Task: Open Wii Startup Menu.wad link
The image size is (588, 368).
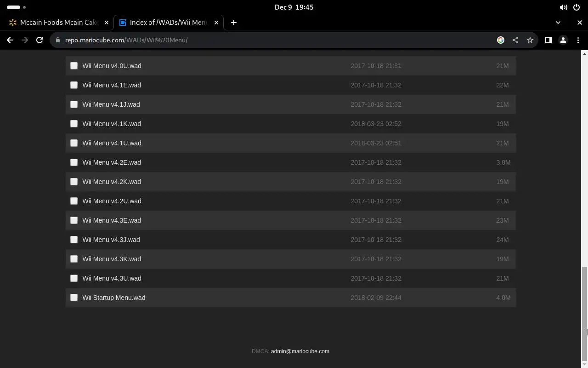Action: 114,298
